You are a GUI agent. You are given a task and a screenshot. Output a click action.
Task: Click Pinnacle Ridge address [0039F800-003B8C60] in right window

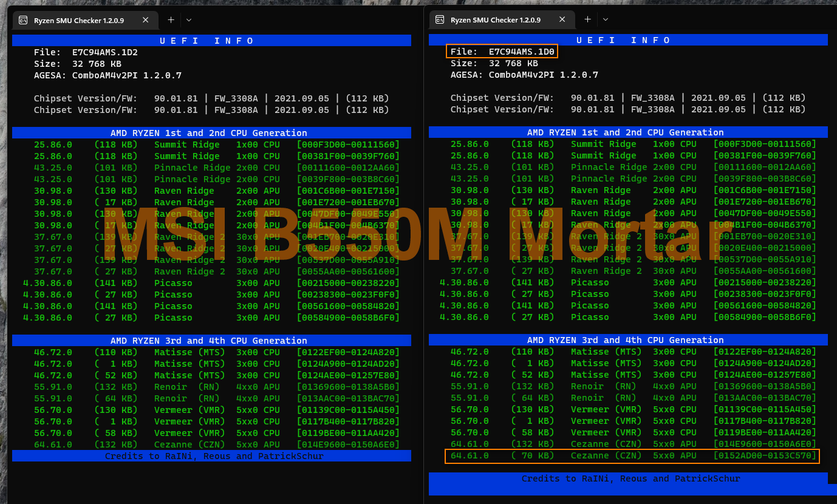[765, 179]
